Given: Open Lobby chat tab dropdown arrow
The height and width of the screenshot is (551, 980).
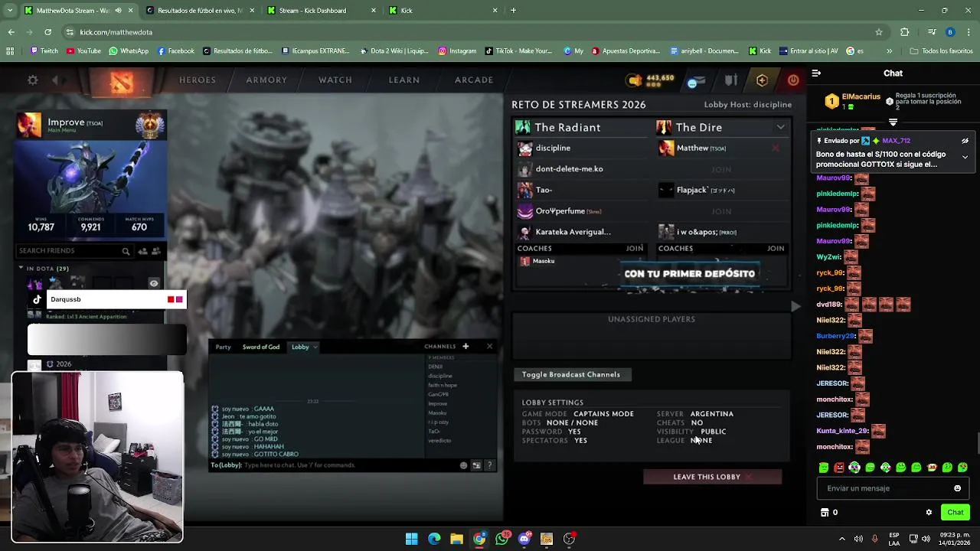Looking at the screenshot, I should [315, 347].
